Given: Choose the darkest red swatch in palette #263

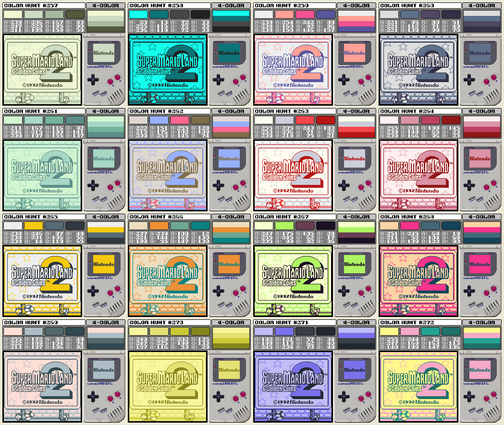Looking at the screenshot, I should pyautogui.click(x=326, y=120).
